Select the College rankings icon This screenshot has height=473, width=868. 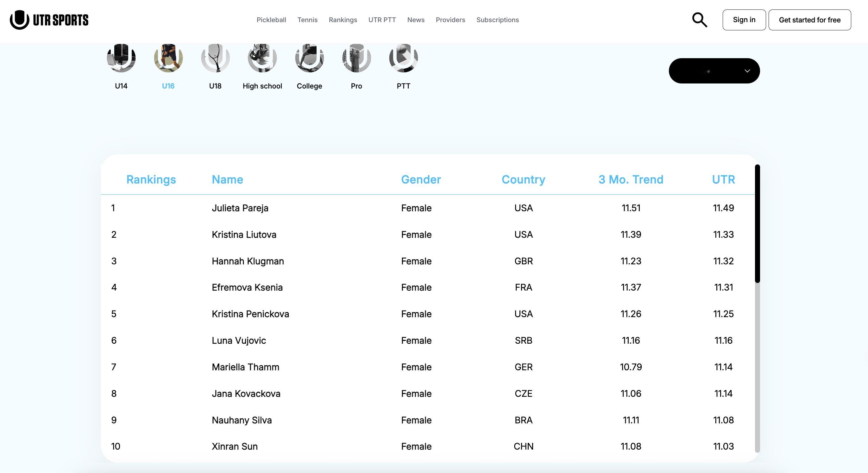click(309, 58)
